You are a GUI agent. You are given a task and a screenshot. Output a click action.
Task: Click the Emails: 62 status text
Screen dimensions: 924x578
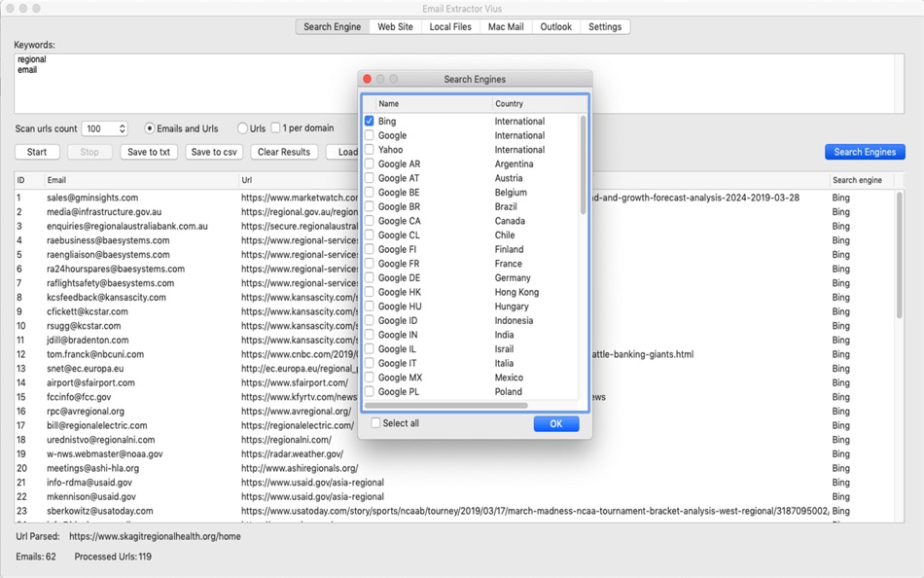pyautogui.click(x=36, y=557)
